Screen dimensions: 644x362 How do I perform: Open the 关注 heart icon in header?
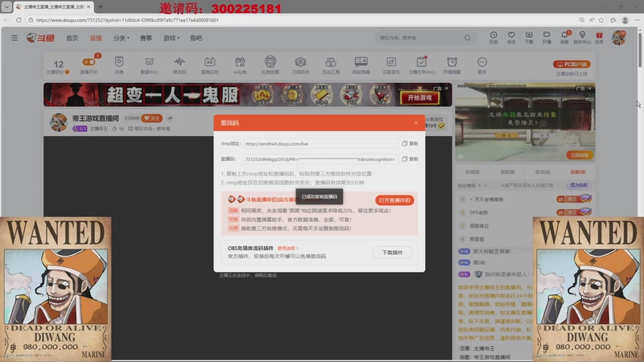[x=511, y=37]
